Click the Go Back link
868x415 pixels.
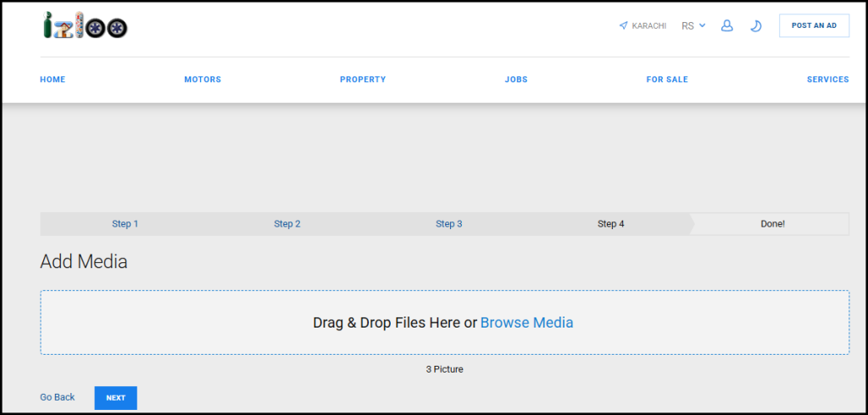57,397
